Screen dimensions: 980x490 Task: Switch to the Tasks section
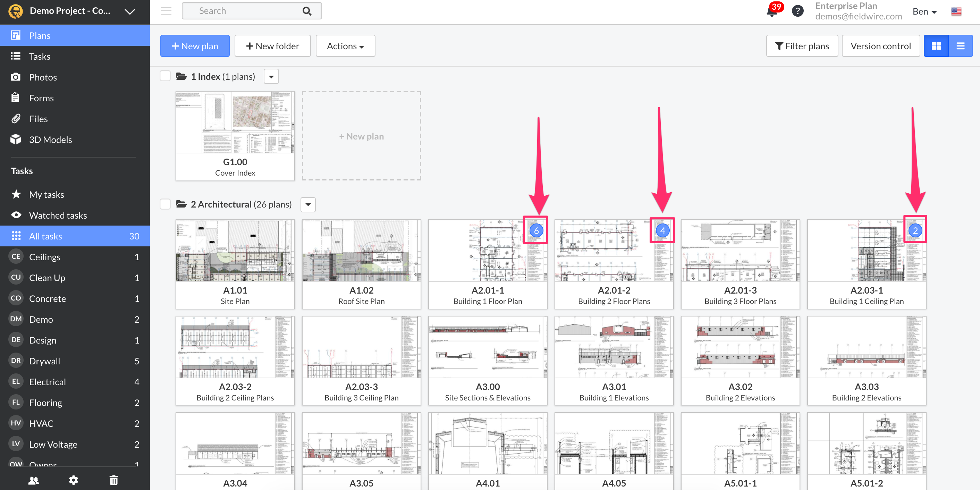[40, 56]
